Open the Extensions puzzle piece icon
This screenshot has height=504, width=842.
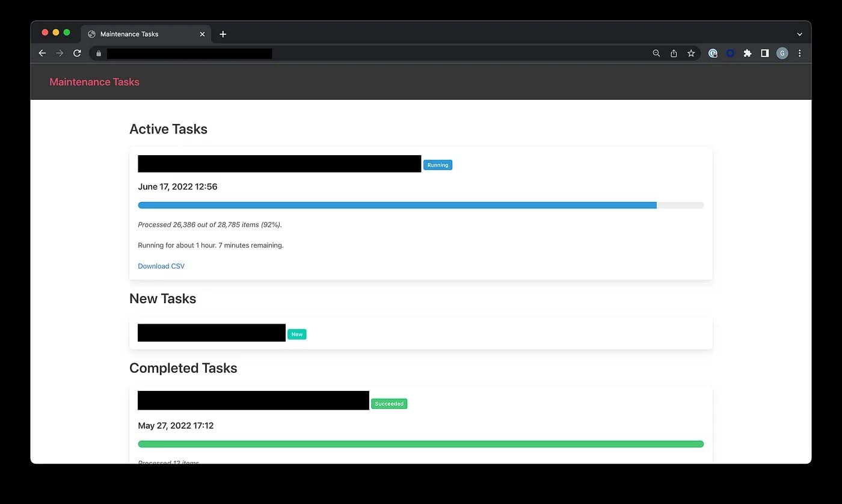coord(748,53)
